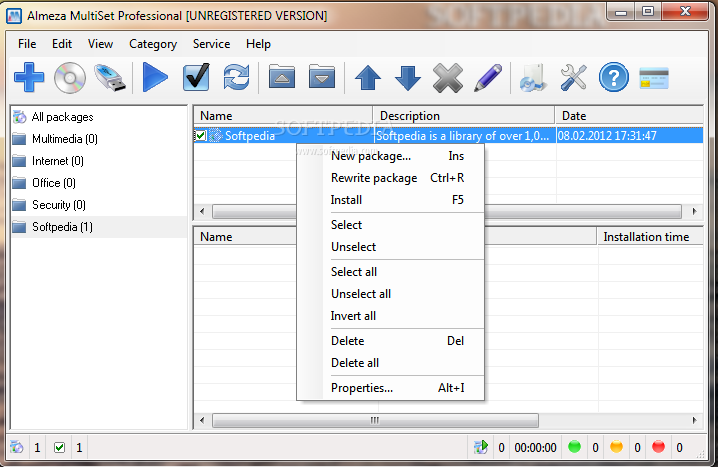Open Properties... from the context menu
This screenshot has width=718, height=467.
tap(391, 388)
